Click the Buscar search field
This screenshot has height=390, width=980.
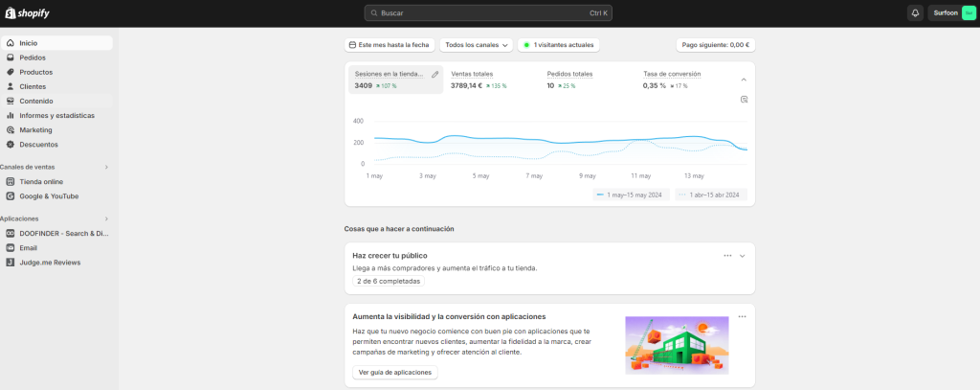488,12
